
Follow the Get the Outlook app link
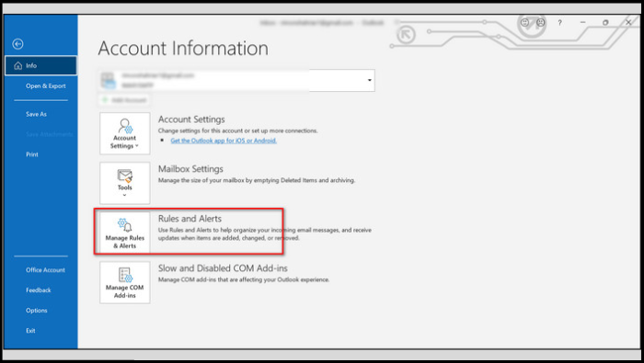pos(224,141)
